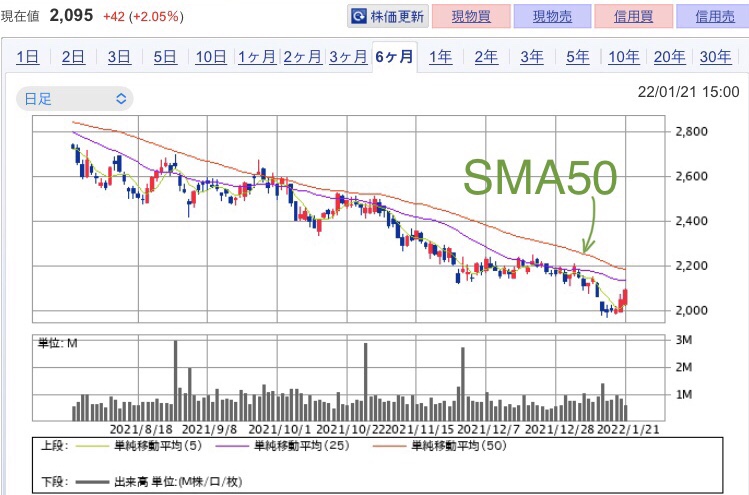Switch chart range to 10年
Image resolution: width=749 pixels, height=495 pixels.
(623, 57)
